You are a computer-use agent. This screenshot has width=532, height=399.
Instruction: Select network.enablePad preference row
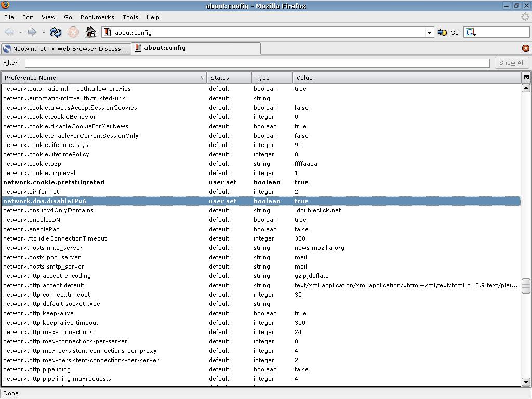(x=261, y=229)
